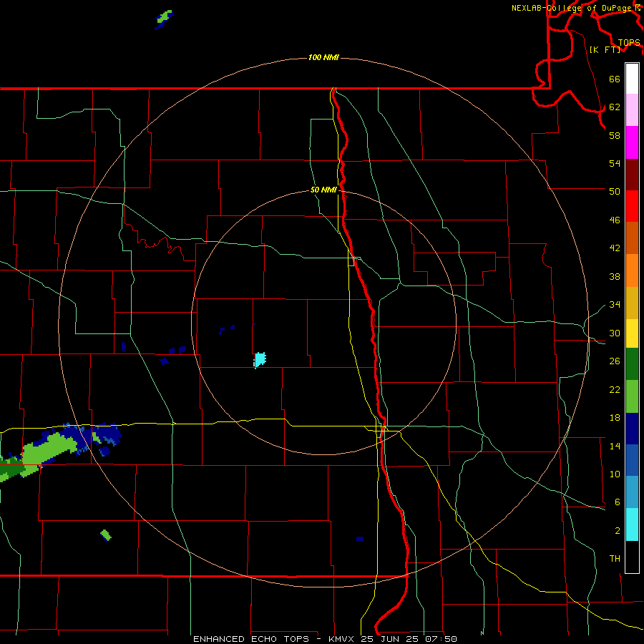Click the '50 NMI' range ring label
Screen dimensions: 644x644
click(323, 190)
